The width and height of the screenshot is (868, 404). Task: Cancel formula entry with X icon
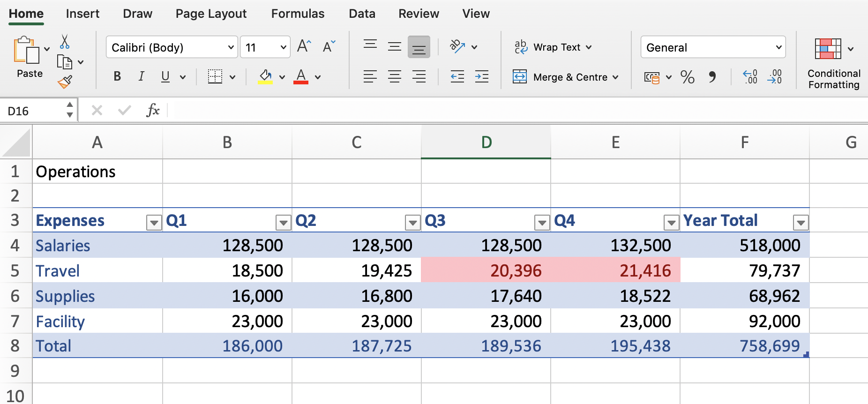[x=97, y=111]
